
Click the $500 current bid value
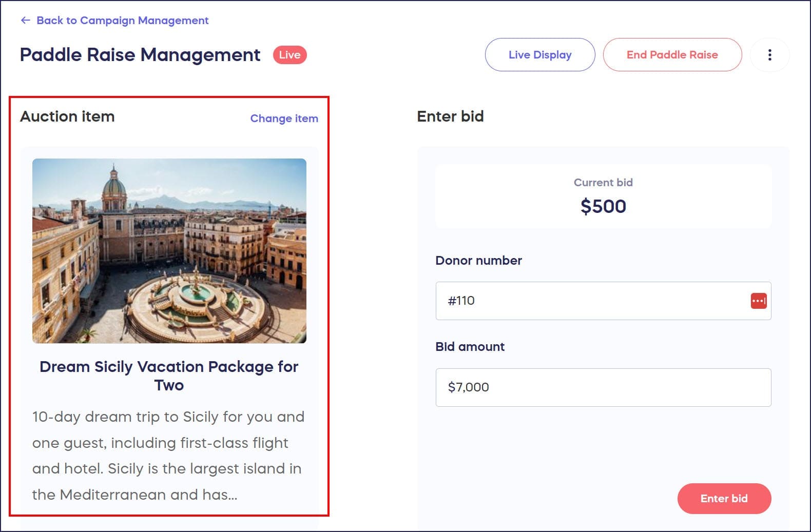[x=603, y=206]
